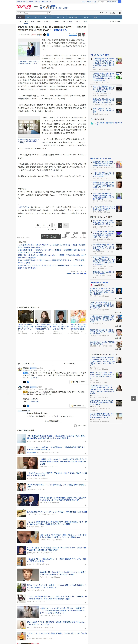Screen dimensions: 138x644
Task: Open the オリジナル navigation tab
Action: (x=60, y=17)
